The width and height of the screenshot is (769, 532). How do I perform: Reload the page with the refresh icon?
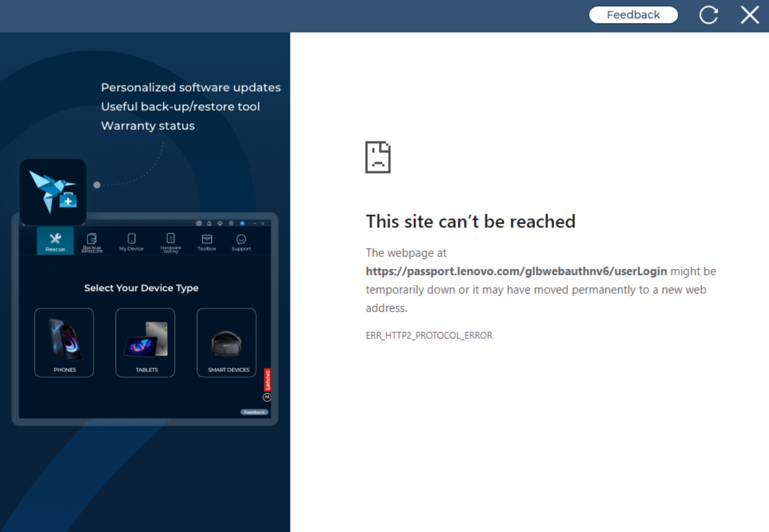708,15
